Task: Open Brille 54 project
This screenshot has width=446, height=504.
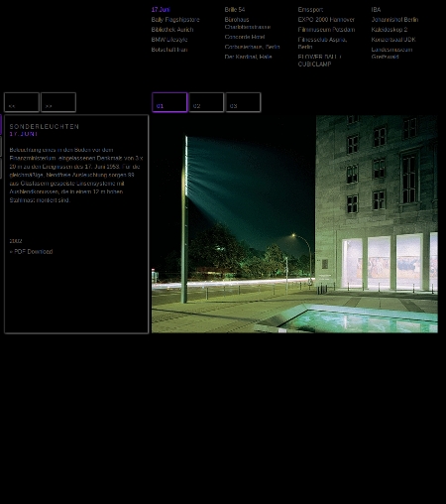Action: coord(235,10)
